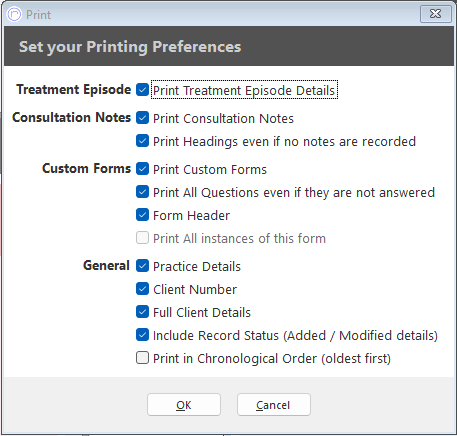This screenshot has width=457, height=436.
Task: Toggle Print Consultation Notes checkbox
Action: pyautogui.click(x=142, y=118)
